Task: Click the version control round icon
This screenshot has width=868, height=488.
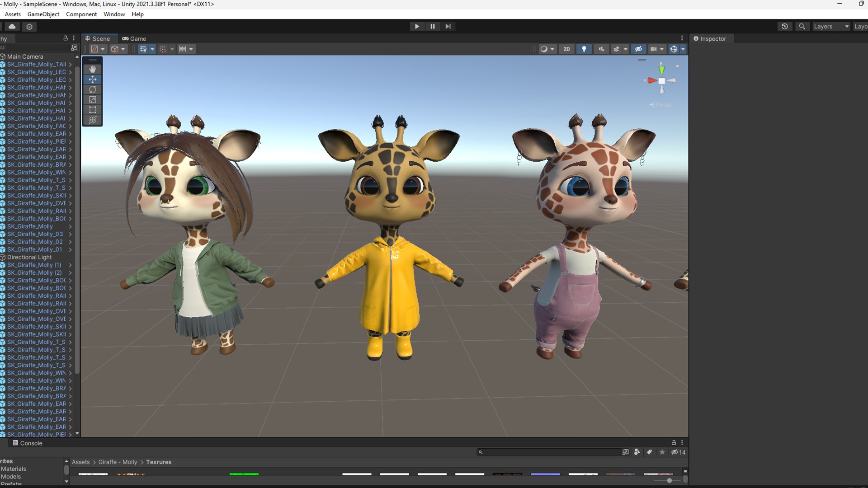Action: coord(29,26)
